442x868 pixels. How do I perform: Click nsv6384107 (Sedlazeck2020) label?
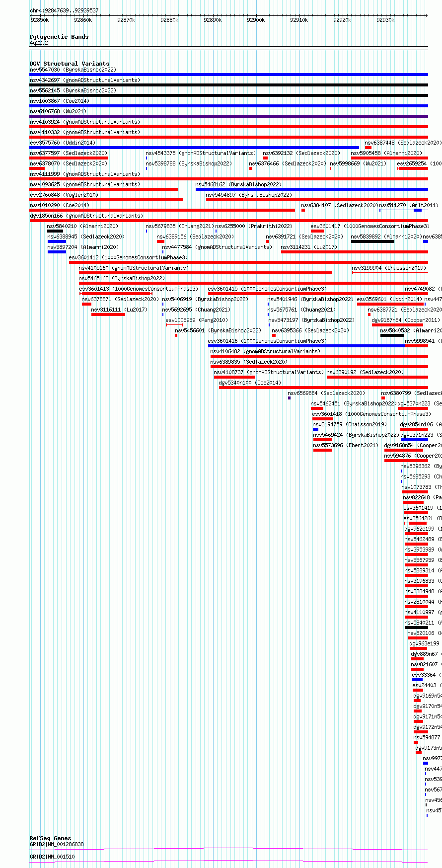pos(340,206)
